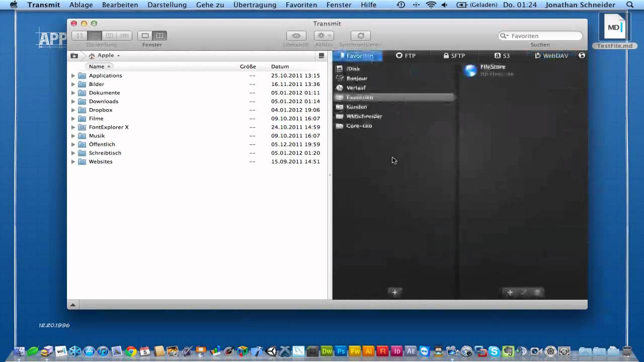Toggle the transfers drawer arrow at bottom left
Screen dimensions: 644x362
(x=73, y=305)
